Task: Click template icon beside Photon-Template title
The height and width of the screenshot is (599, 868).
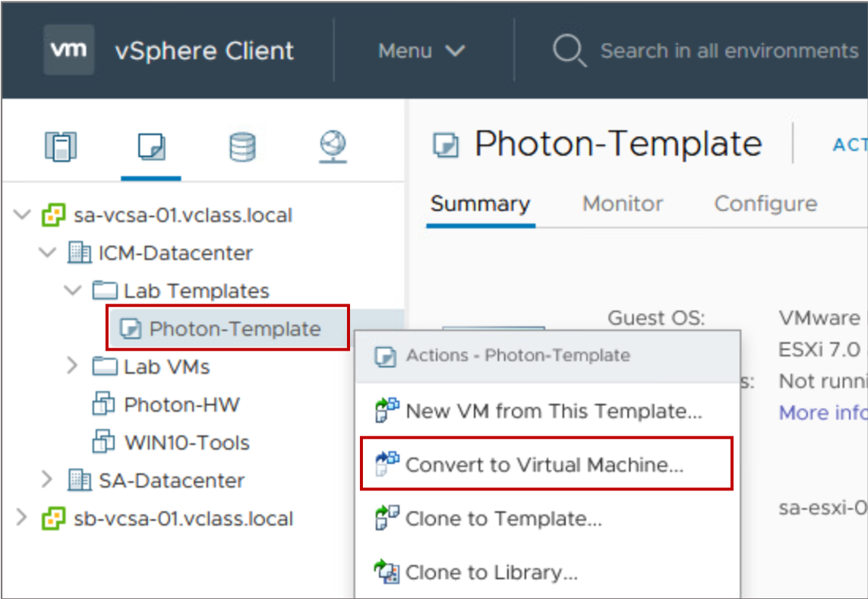Action: point(446,145)
